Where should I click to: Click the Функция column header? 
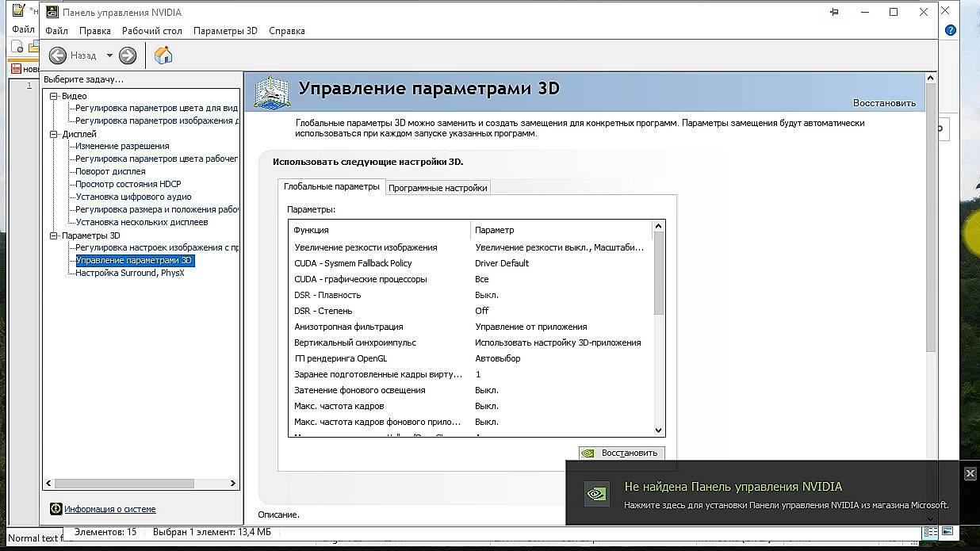380,230
